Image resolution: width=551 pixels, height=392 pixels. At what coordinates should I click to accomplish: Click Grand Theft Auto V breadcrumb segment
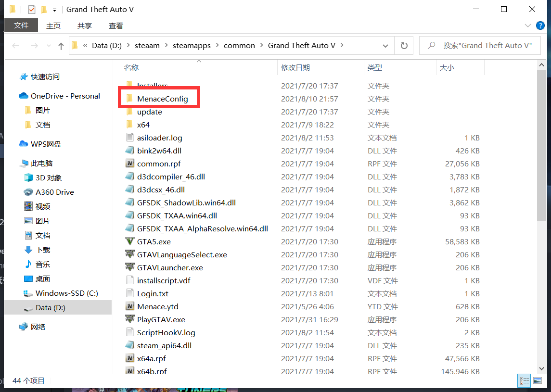302,46
